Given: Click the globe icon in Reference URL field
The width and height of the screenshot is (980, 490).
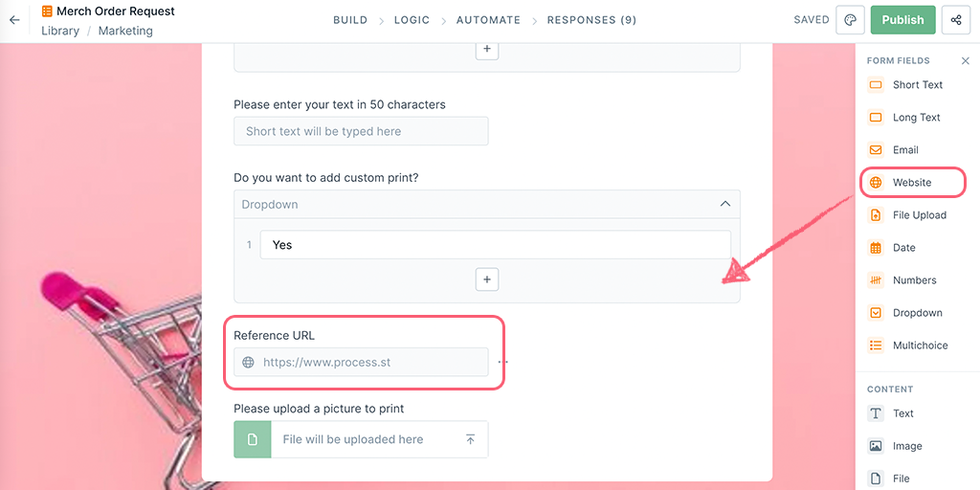Looking at the screenshot, I should tap(248, 362).
